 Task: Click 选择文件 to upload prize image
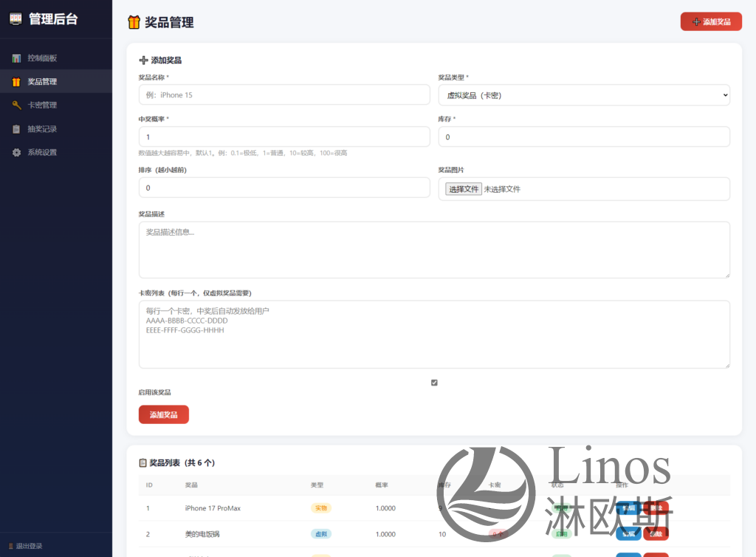464,189
